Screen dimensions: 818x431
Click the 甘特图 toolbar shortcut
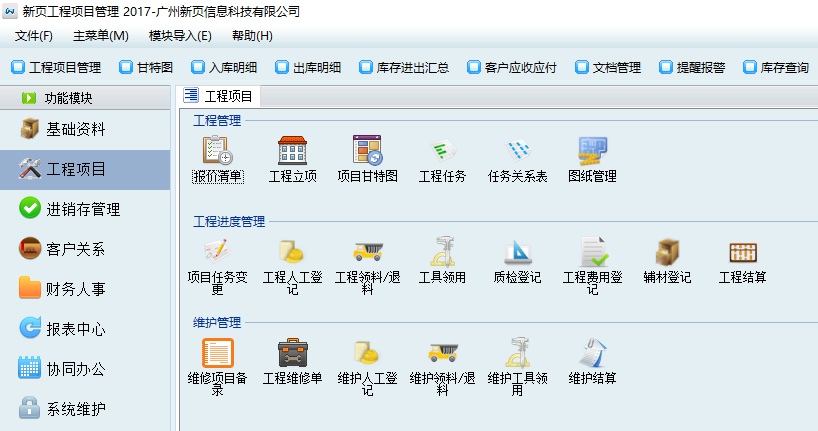[146, 67]
